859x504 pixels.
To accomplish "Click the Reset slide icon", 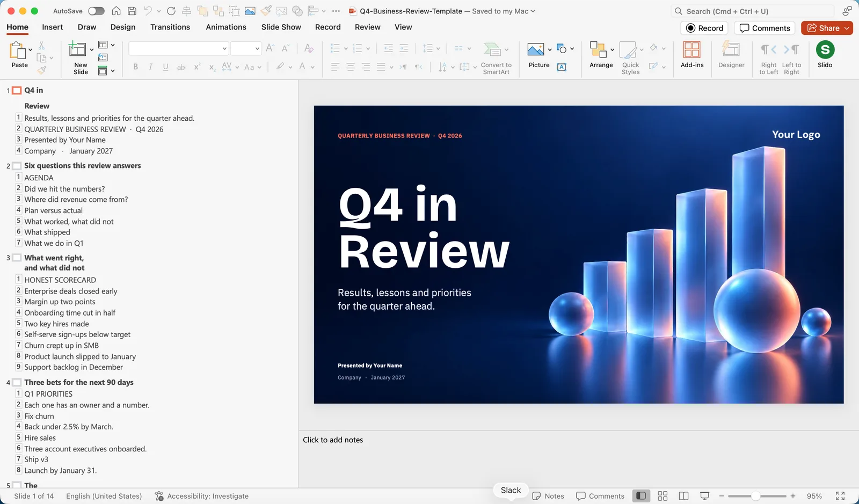I will [103, 57].
